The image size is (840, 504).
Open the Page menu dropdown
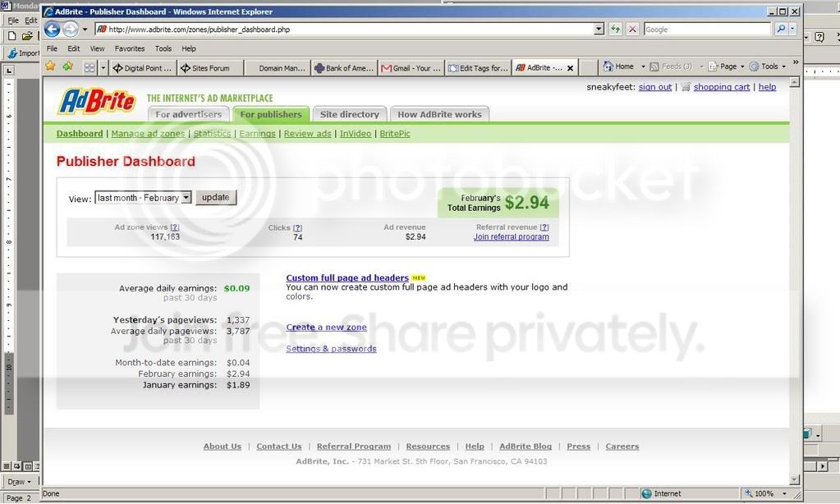pyautogui.click(x=726, y=66)
